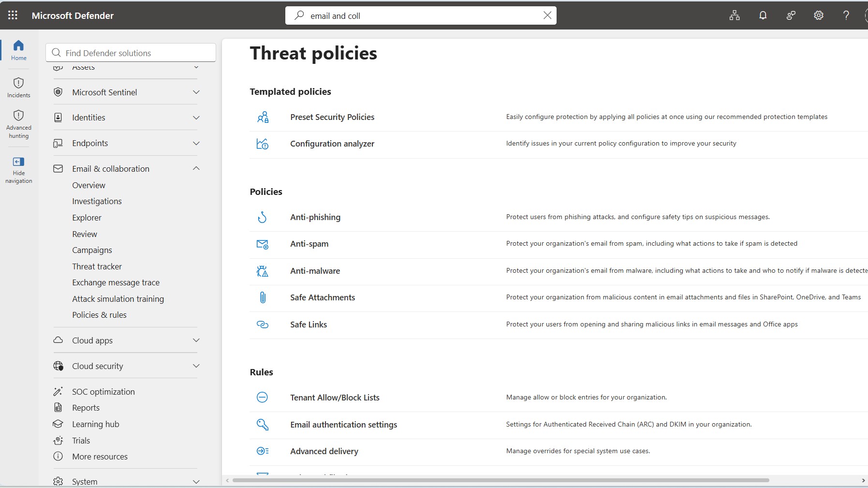
Task: Open Reports nav item
Action: click(x=86, y=408)
